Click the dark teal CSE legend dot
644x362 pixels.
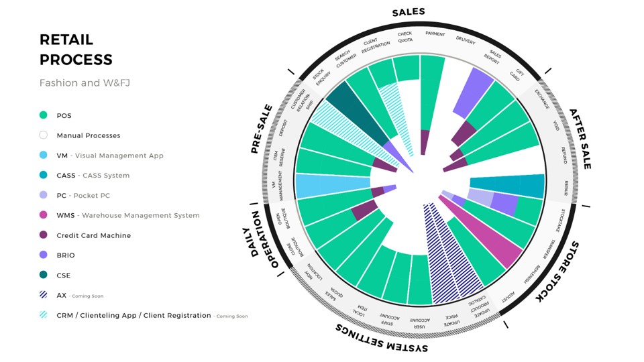pos(44,275)
